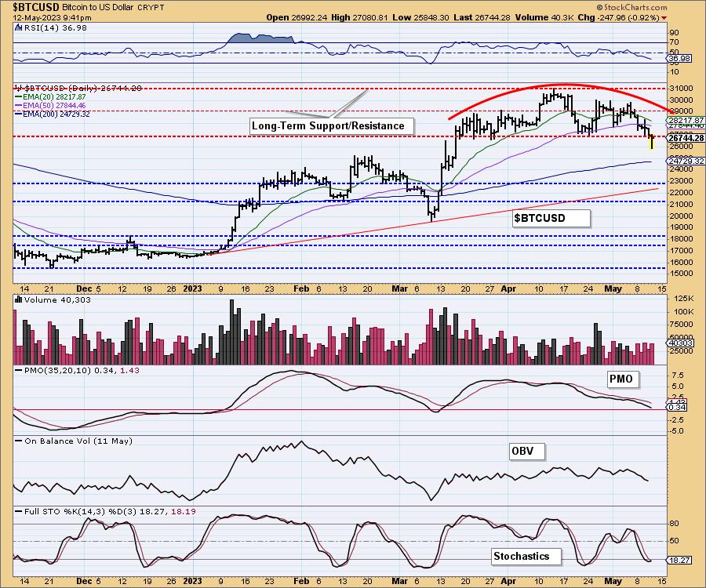Screen dimensions: 706x588
Task: Click the Stochastics annotation box
Action: pos(525,556)
